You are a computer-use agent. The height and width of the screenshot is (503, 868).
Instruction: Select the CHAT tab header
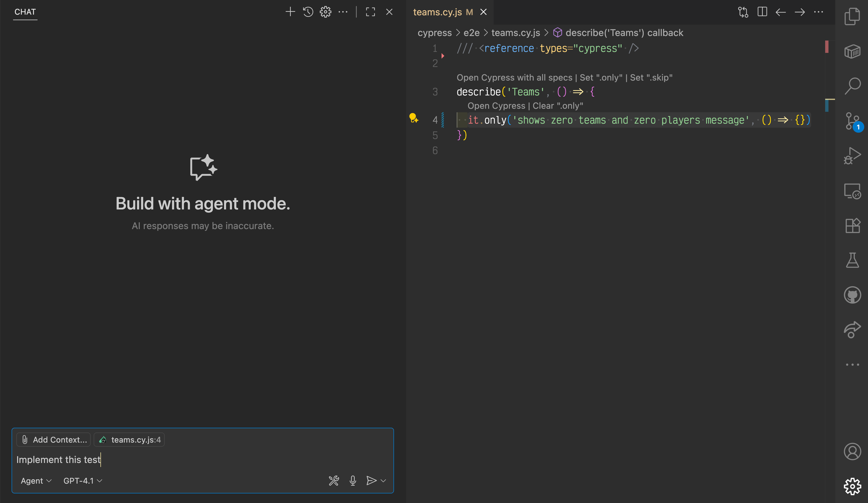click(x=25, y=12)
